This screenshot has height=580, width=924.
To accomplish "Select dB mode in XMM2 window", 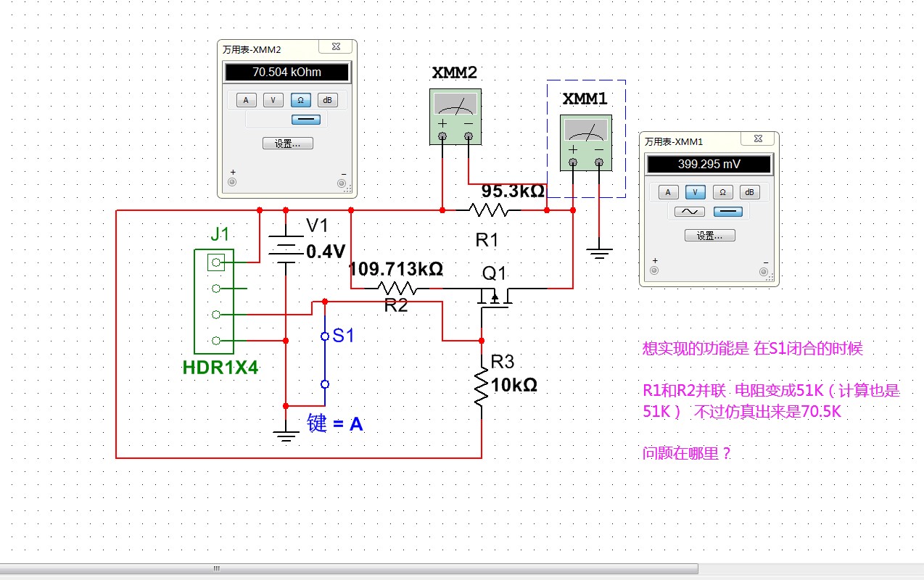I will click(x=327, y=100).
